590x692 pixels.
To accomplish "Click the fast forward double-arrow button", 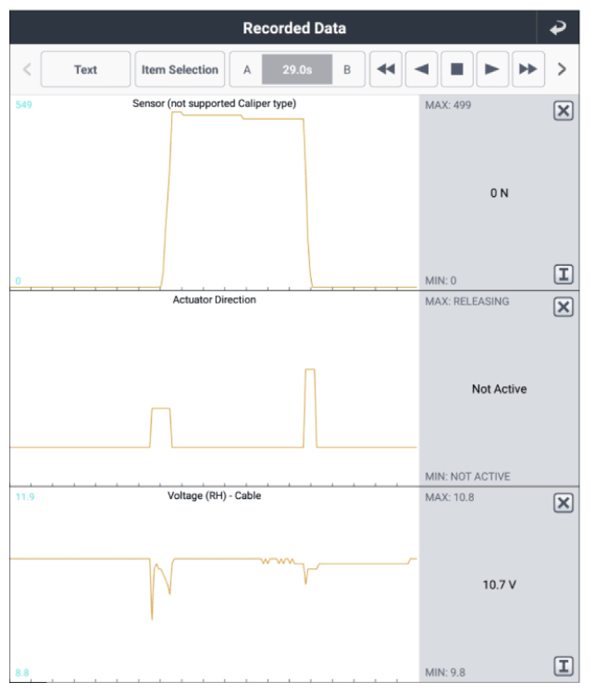I will [528, 69].
